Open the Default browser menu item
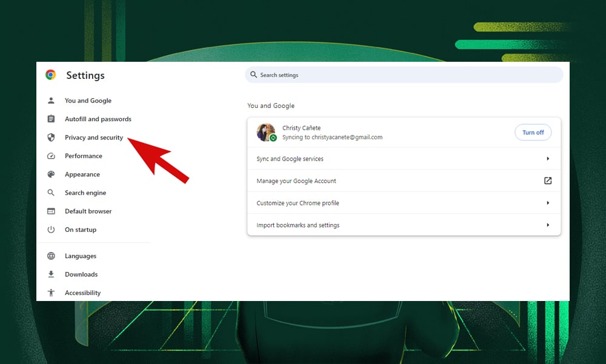Screen dimensions: 606x364 [x=88, y=211]
